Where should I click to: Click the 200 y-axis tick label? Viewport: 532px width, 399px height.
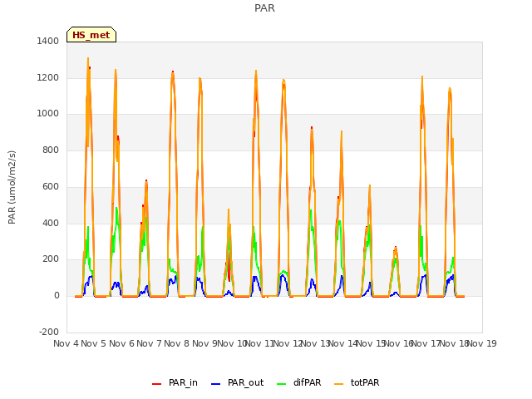coord(51,259)
